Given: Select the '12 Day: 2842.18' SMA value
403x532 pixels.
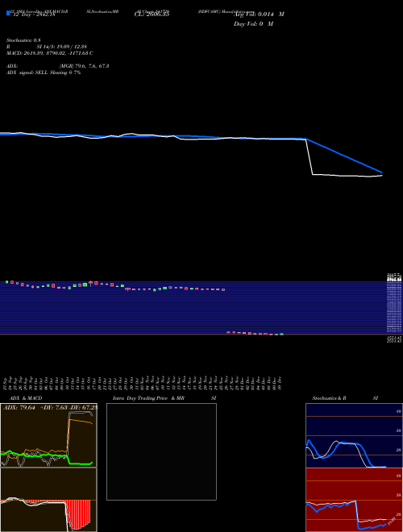Looking at the screenshot, I should pos(33,15).
